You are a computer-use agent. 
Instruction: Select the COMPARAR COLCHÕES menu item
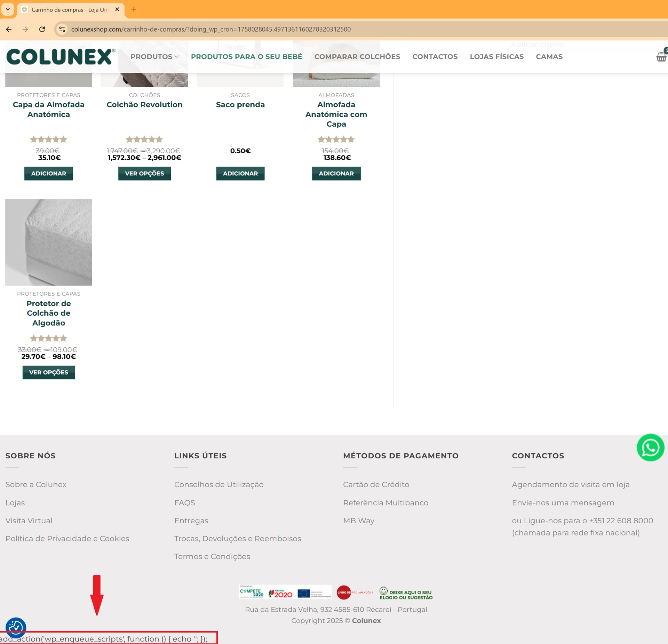357,57
